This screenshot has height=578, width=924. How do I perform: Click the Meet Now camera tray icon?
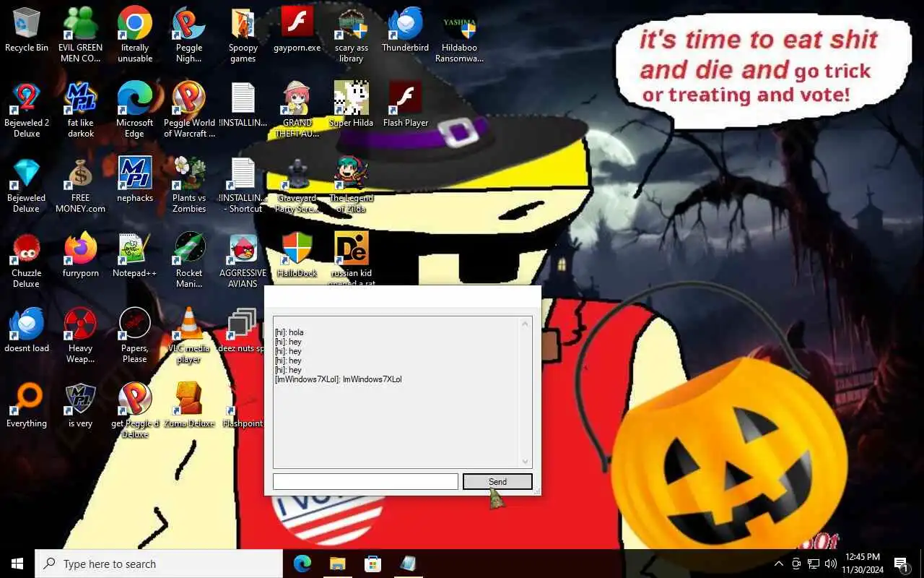(x=796, y=564)
